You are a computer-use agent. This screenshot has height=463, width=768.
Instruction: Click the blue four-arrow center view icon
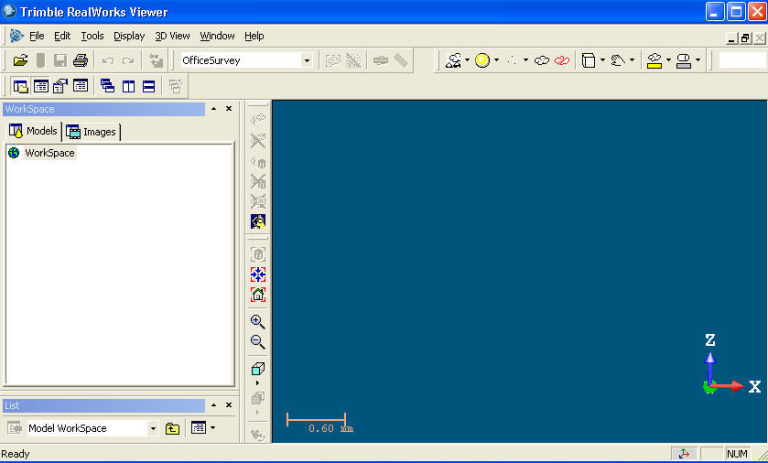(x=258, y=274)
